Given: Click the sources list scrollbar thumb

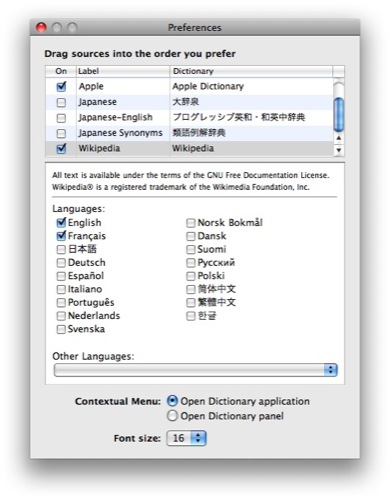Looking at the screenshot, I should (339, 114).
